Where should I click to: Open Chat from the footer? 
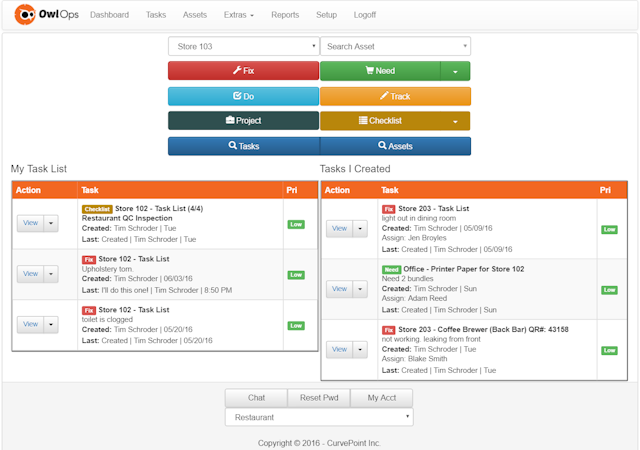pyautogui.click(x=256, y=398)
